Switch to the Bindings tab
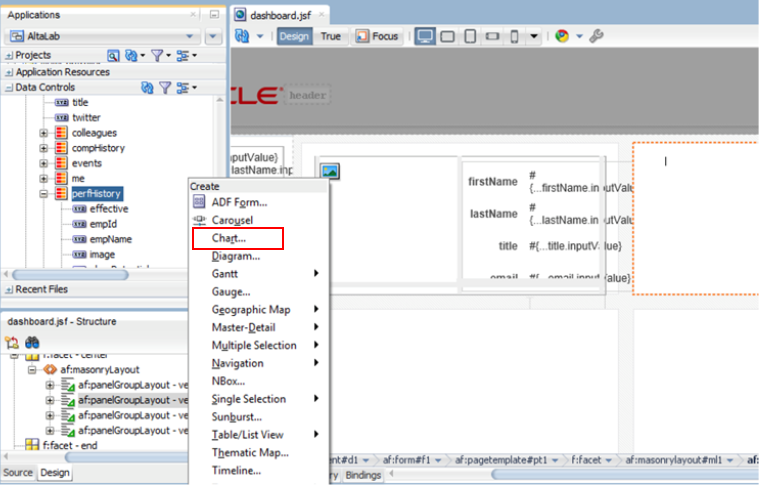This screenshot has height=486, width=760. coord(363,475)
